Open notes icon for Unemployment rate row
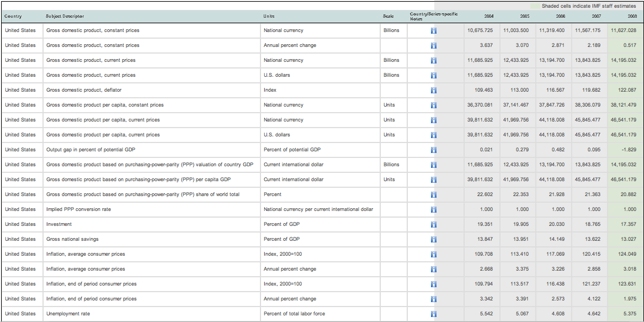The image size is (644, 322). tap(434, 314)
